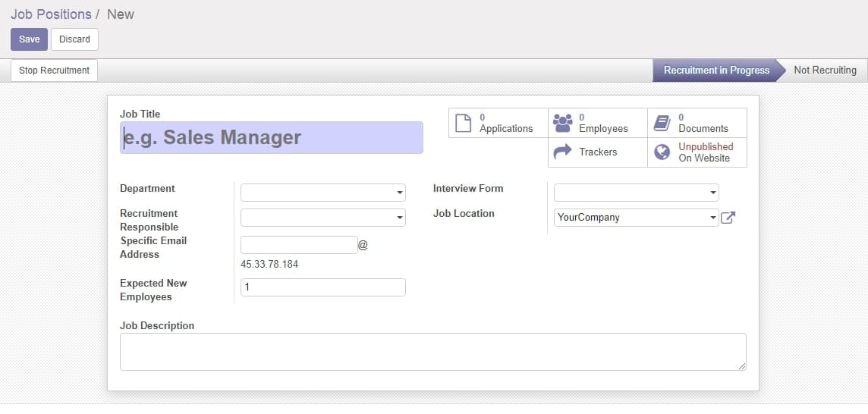868x414 pixels.
Task: Discard the new job position
Action: click(74, 39)
